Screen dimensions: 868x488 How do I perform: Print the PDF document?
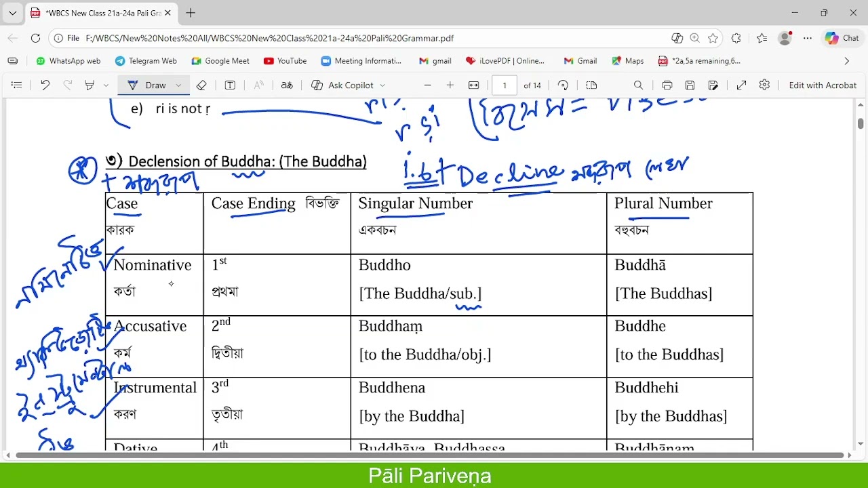coord(667,85)
